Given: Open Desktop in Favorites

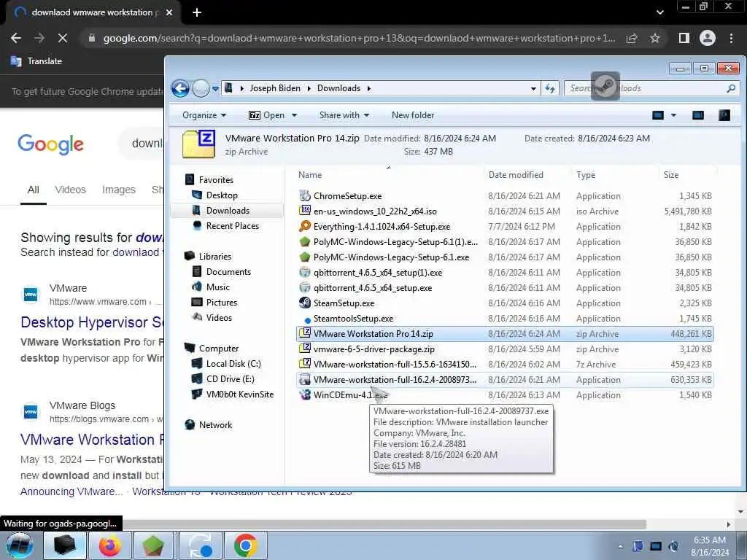Looking at the screenshot, I should (x=222, y=195).
